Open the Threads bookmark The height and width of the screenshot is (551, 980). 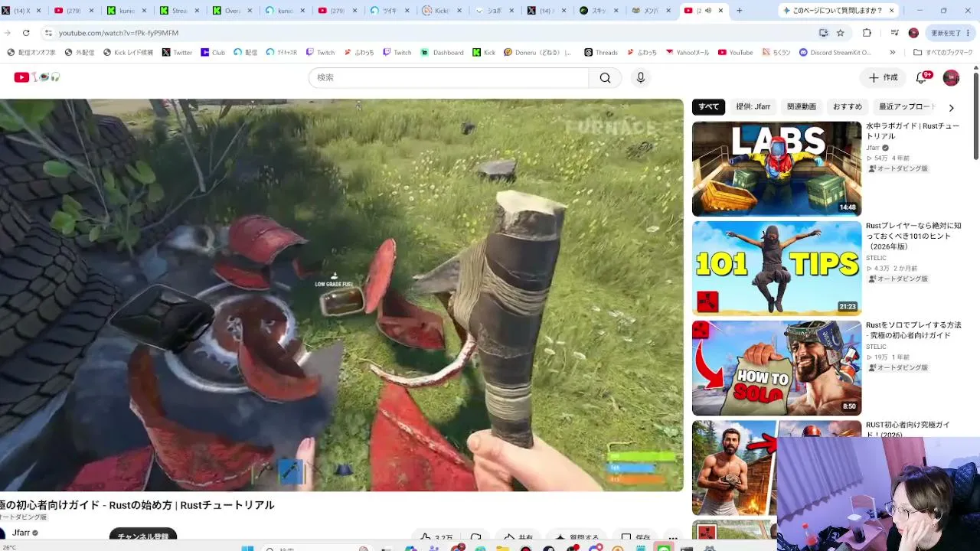[601, 53]
